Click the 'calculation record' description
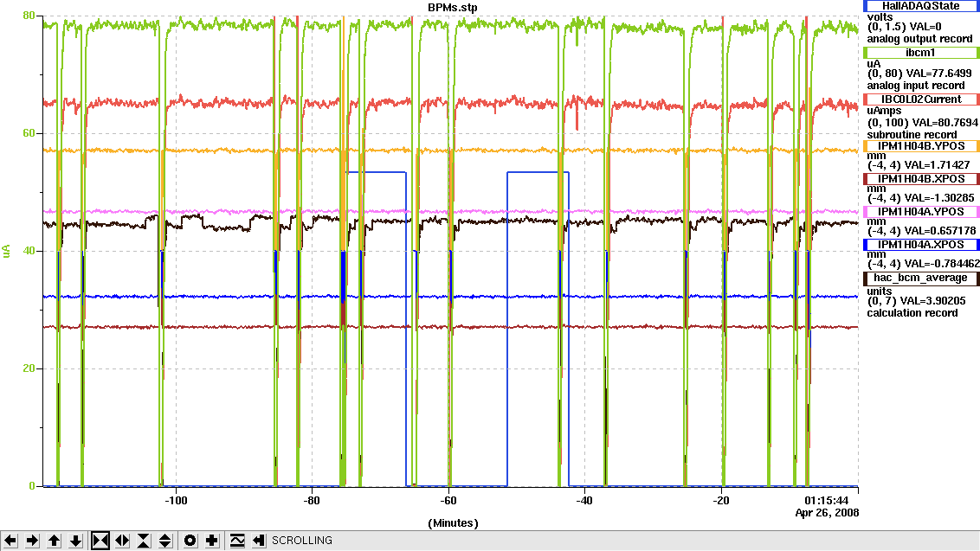This screenshot has width=980, height=551. click(912, 313)
